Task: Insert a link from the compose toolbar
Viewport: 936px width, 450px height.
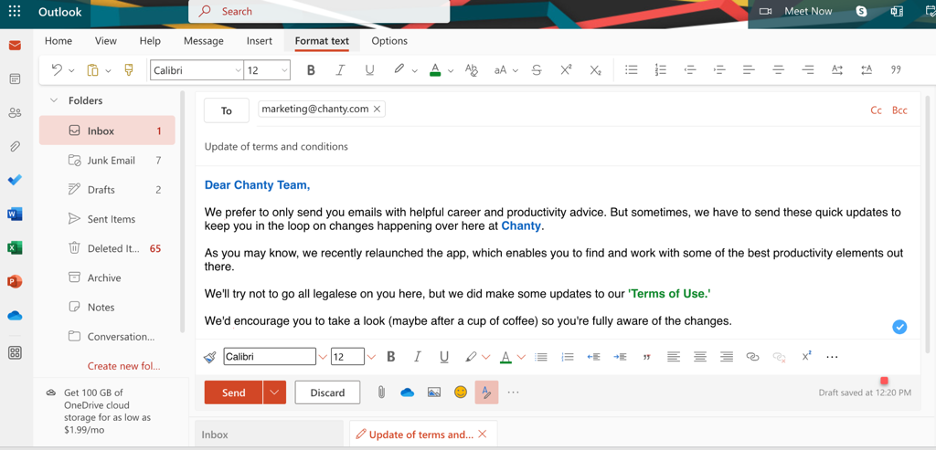Action: tap(753, 357)
